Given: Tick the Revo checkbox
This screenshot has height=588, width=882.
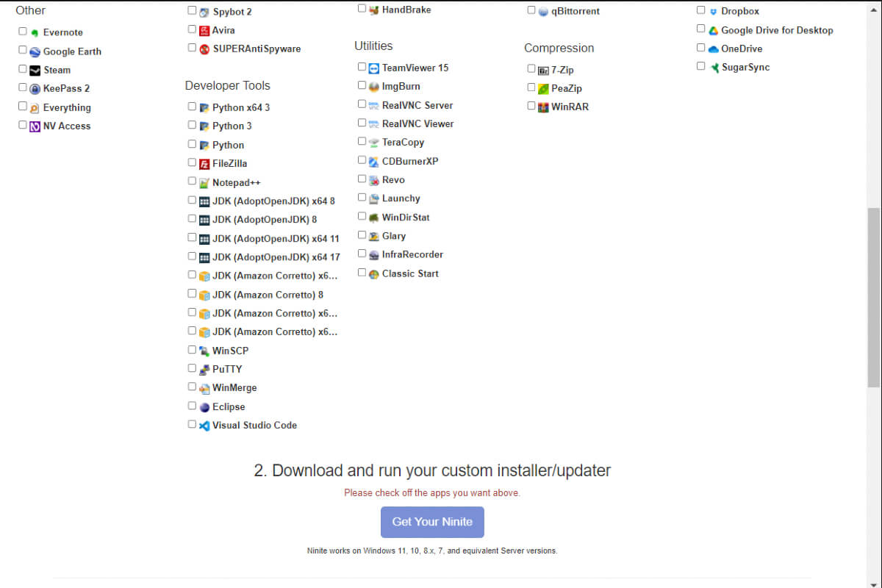Looking at the screenshot, I should click(362, 179).
